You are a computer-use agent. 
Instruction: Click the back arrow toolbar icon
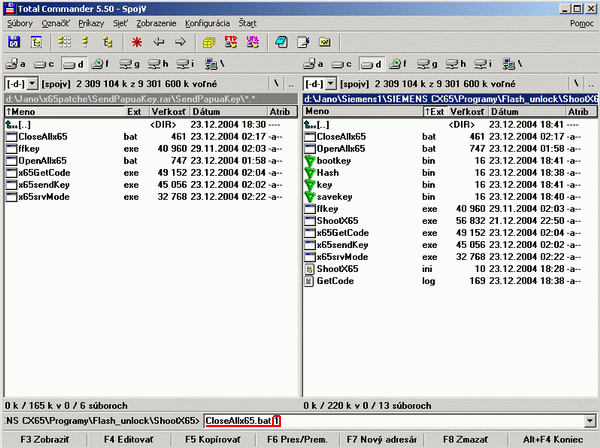[159, 42]
